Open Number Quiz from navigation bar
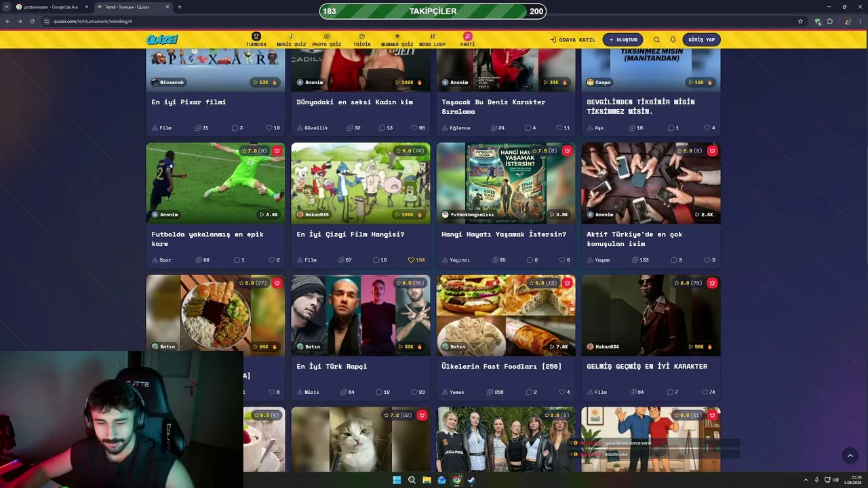Image resolution: width=868 pixels, height=488 pixels. (x=397, y=40)
